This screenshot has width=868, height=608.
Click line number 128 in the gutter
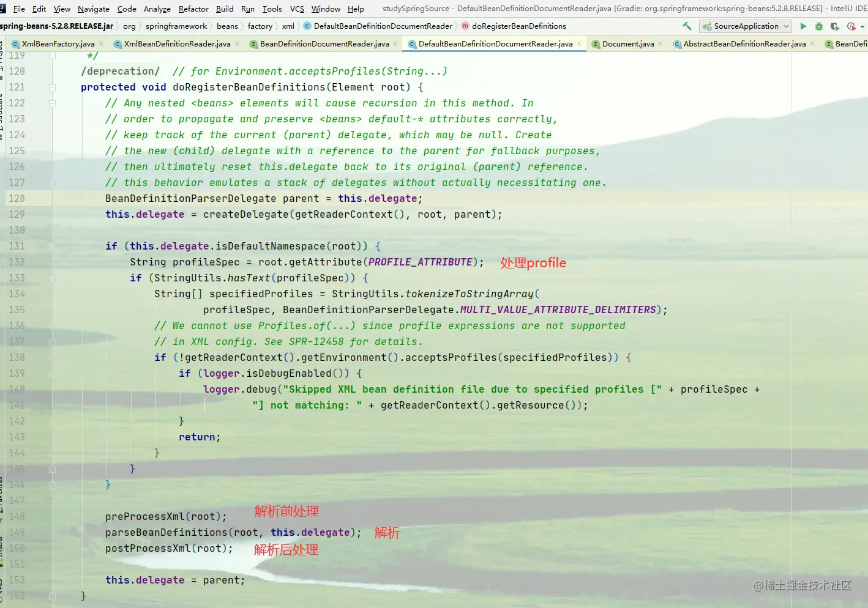[17, 198]
